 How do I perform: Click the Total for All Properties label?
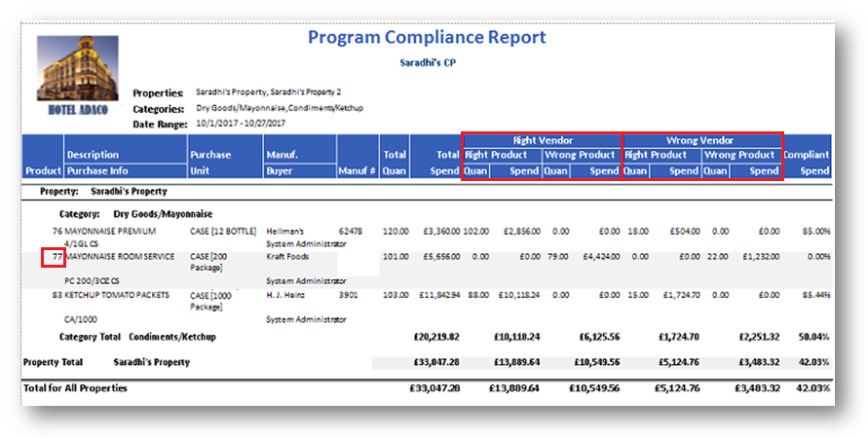coord(75,387)
